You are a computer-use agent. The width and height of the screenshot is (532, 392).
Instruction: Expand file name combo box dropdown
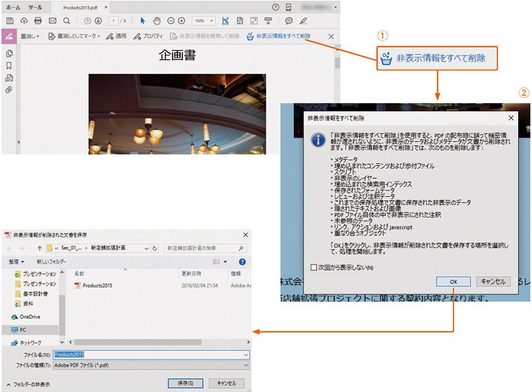245,355
